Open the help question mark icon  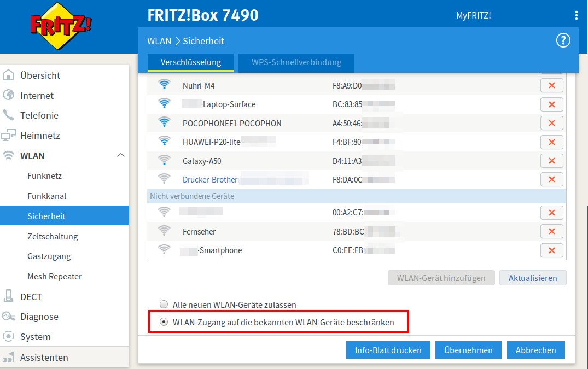(x=563, y=40)
